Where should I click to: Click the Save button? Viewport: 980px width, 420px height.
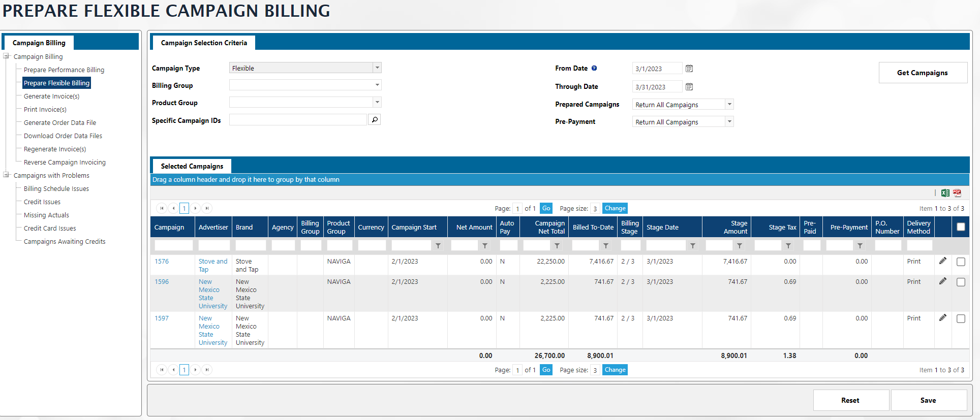tap(928, 400)
